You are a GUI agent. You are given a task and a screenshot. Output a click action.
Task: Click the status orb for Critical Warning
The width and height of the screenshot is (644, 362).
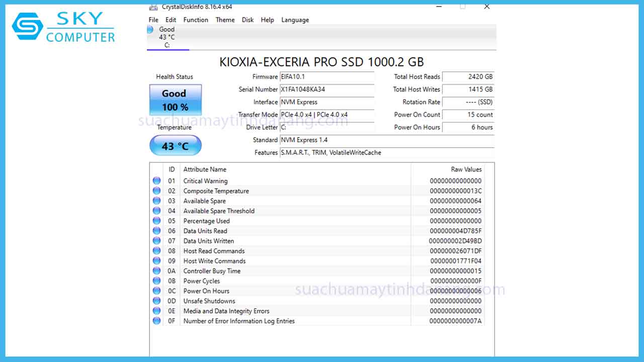pyautogui.click(x=156, y=180)
